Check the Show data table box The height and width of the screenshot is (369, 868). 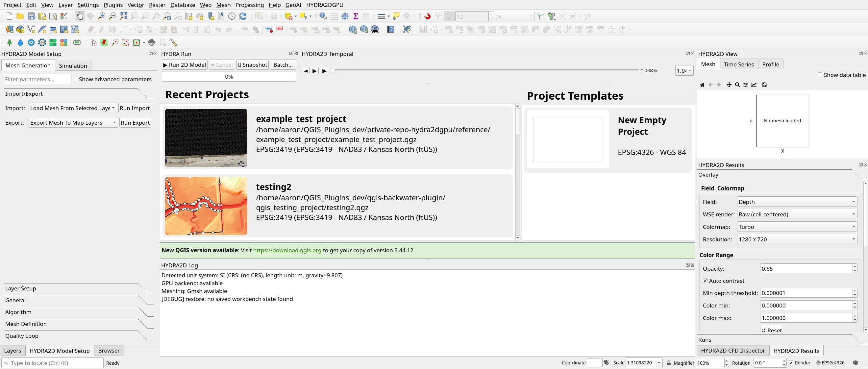[x=820, y=75]
